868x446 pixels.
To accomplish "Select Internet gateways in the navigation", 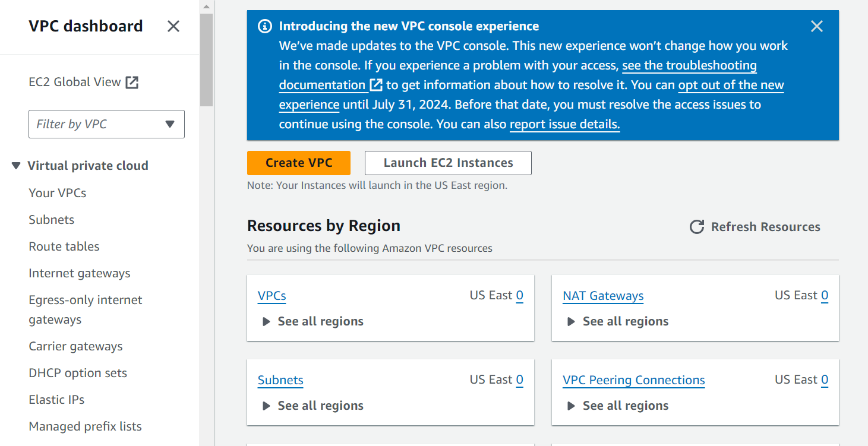I will [80, 273].
